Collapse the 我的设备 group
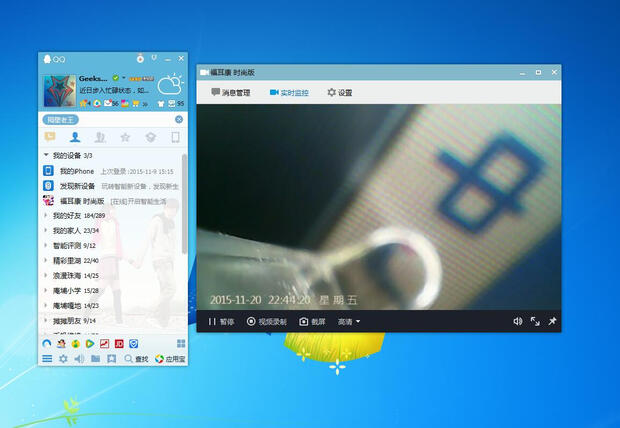Image resolution: width=620 pixels, height=428 pixels. [x=46, y=155]
